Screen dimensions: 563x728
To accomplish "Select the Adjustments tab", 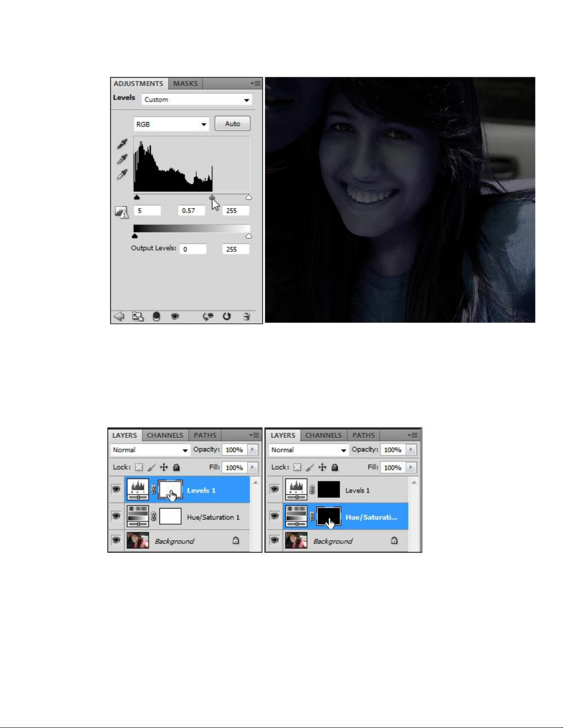I will point(138,84).
